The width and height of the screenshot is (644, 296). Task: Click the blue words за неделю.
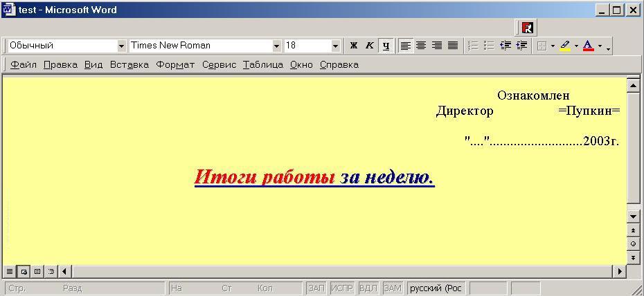coord(387,177)
